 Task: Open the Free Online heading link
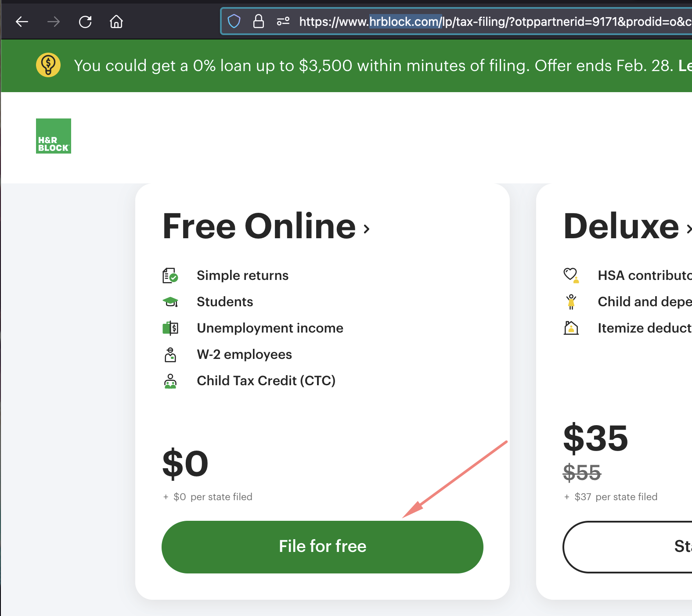click(x=259, y=226)
